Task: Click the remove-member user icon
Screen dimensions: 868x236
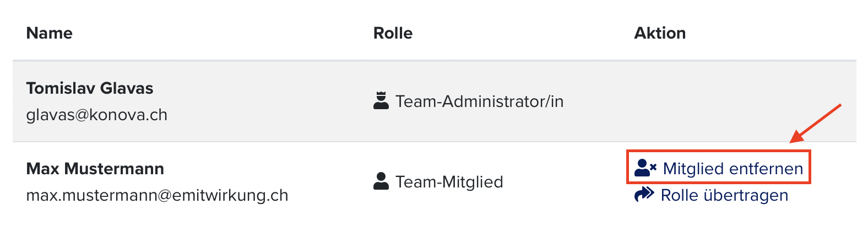Action: click(645, 168)
